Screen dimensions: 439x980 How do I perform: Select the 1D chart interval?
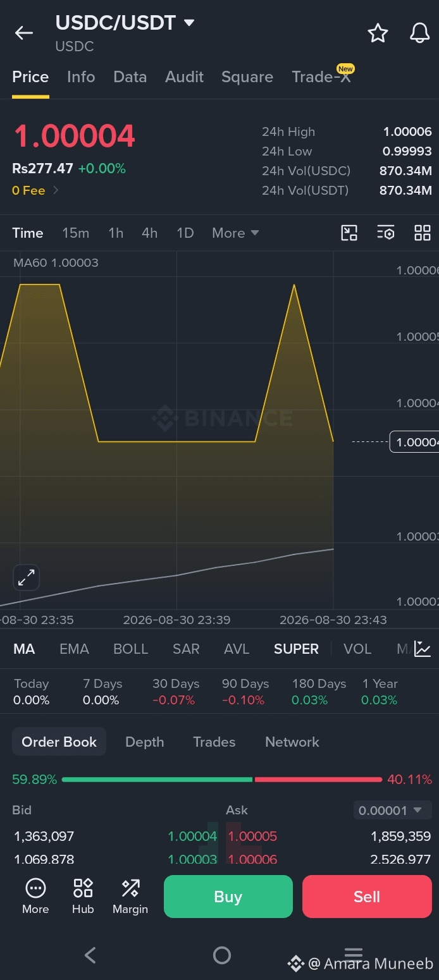[185, 233]
